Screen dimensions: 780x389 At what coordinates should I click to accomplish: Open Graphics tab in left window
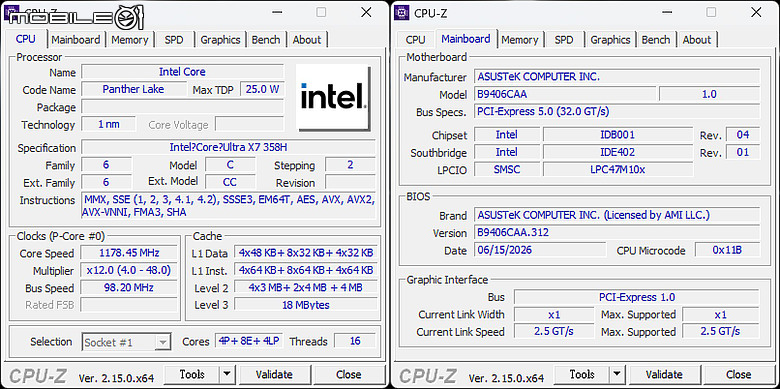click(220, 39)
